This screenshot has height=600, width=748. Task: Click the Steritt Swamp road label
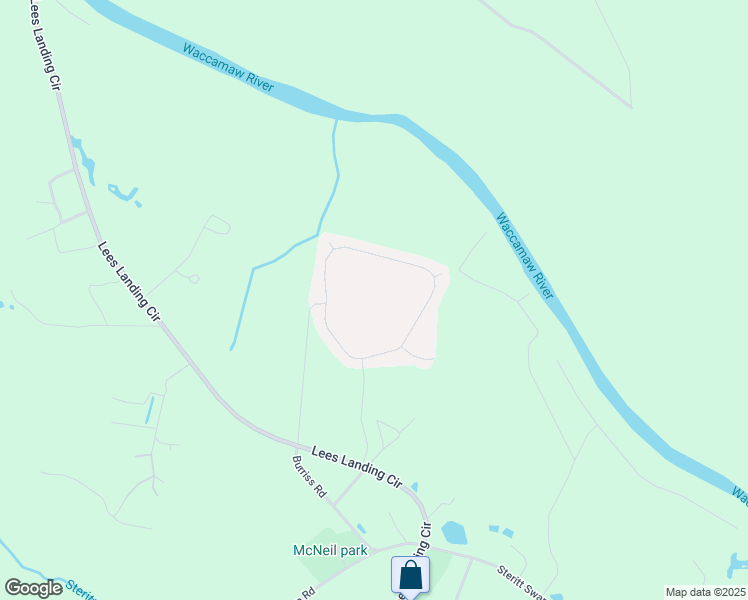tap(521, 582)
